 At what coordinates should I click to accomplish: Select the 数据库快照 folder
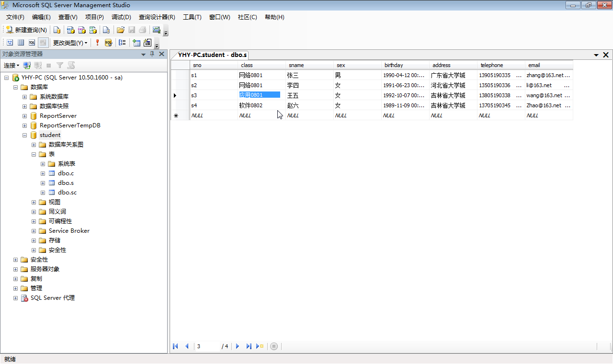coord(54,106)
